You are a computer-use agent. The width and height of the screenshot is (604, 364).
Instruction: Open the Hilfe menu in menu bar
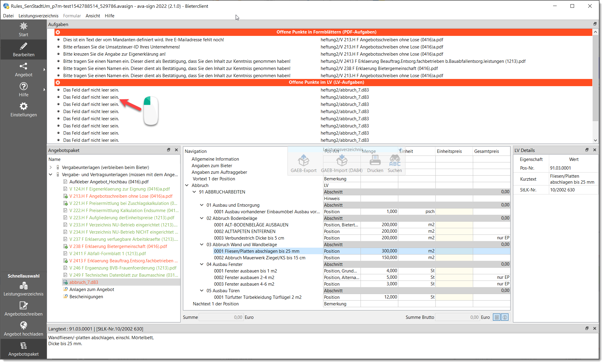tap(110, 16)
